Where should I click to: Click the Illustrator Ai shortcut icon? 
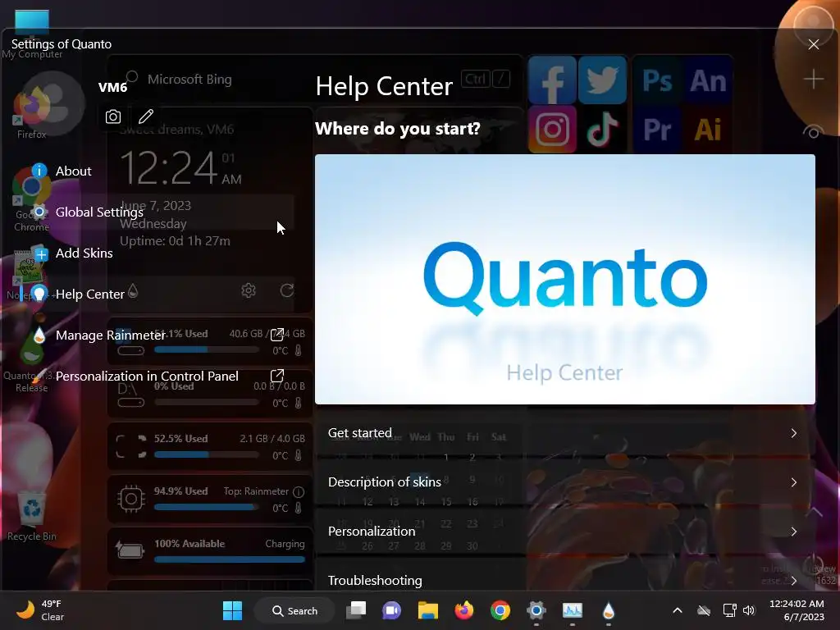(708, 129)
